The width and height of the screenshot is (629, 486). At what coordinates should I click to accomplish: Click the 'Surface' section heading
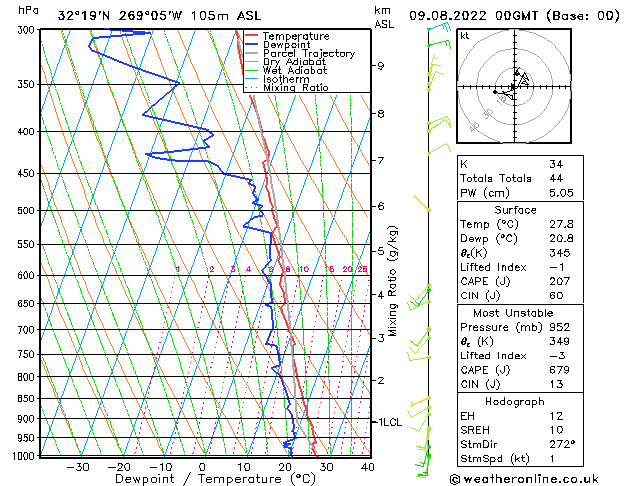tap(515, 210)
